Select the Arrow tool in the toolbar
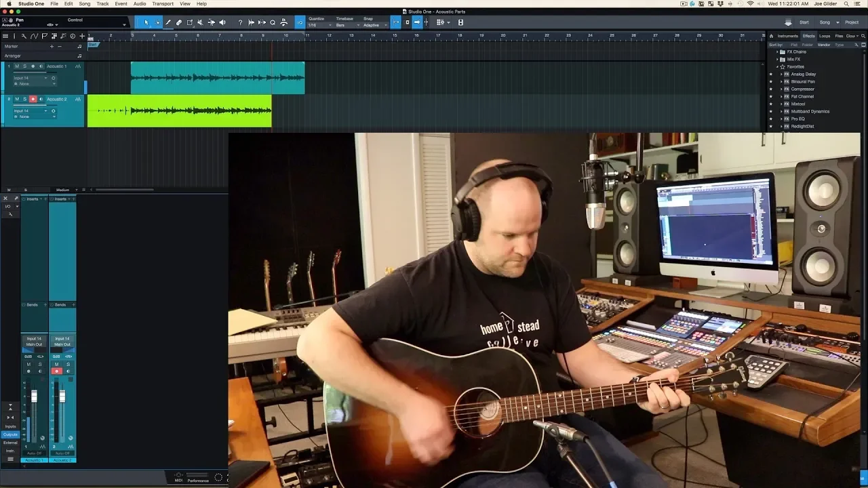The image size is (868, 488). point(146,22)
